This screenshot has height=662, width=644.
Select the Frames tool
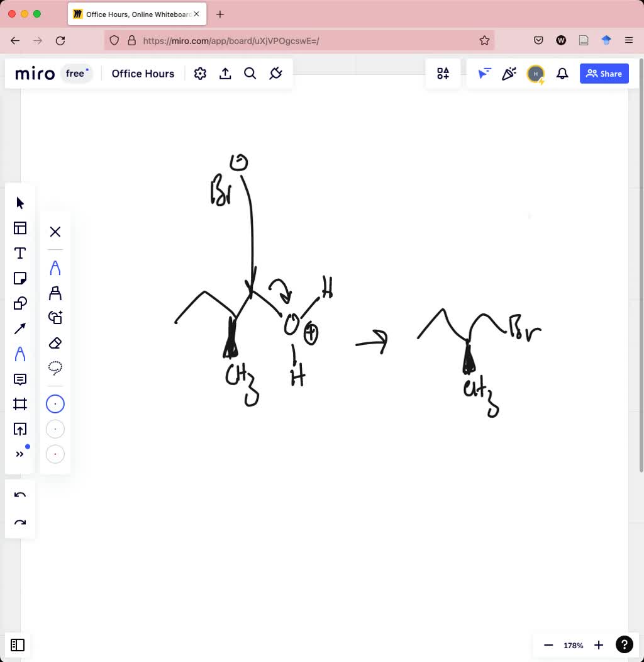click(x=20, y=404)
